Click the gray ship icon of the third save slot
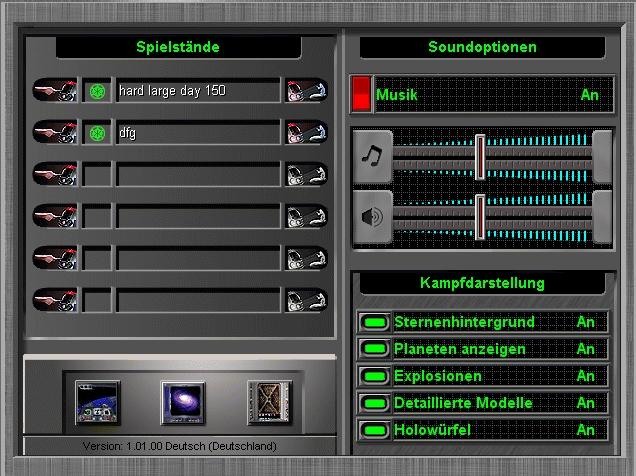Image resolution: width=636 pixels, height=476 pixels. pos(306,174)
